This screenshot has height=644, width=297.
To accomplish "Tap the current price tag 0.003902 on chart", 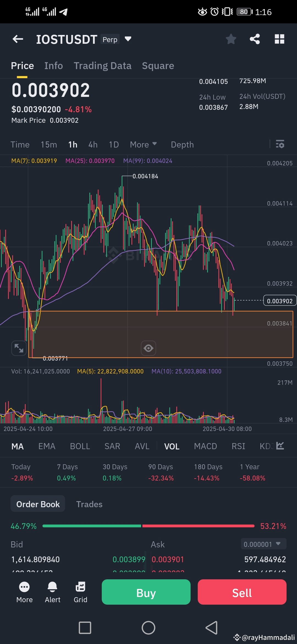I will pos(280,301).
